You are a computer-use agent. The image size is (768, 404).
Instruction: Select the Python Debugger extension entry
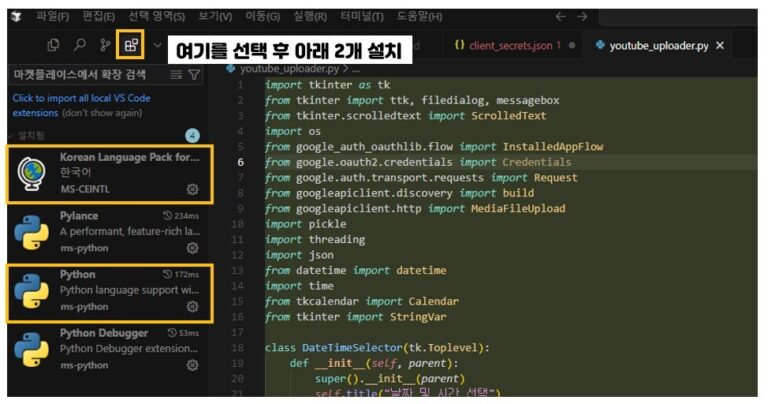[108, 350]
